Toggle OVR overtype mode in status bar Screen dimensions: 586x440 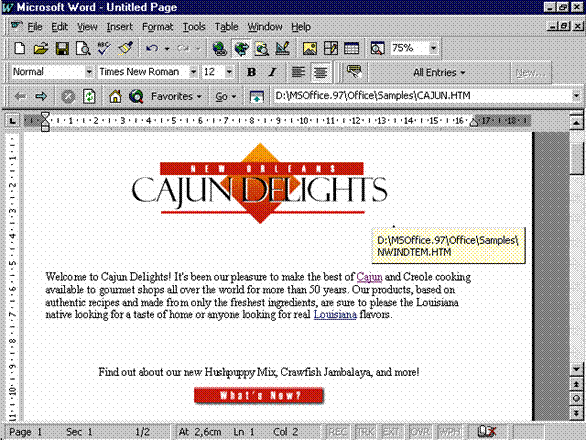click(x=420, y=432)
